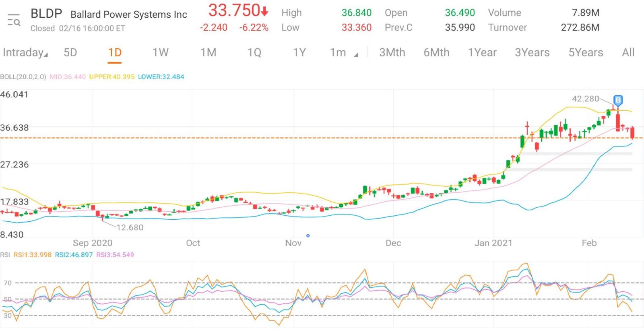Click the Low value 33.360

357,28
